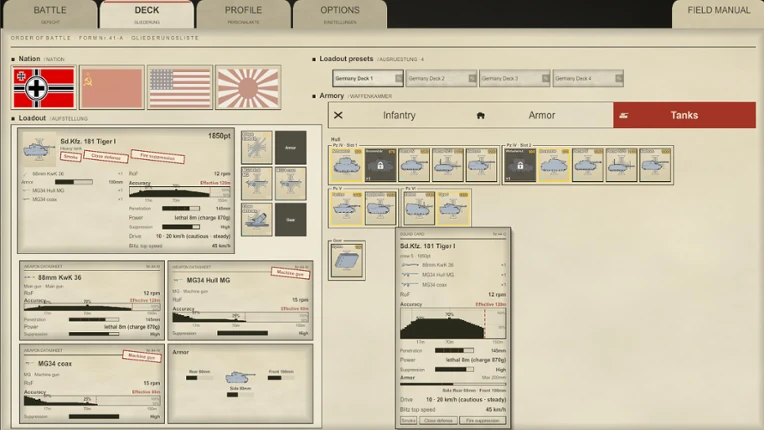Click the MG34 coax datasheet title
Screen dimensions: 764x430
(x=55, y=364)
